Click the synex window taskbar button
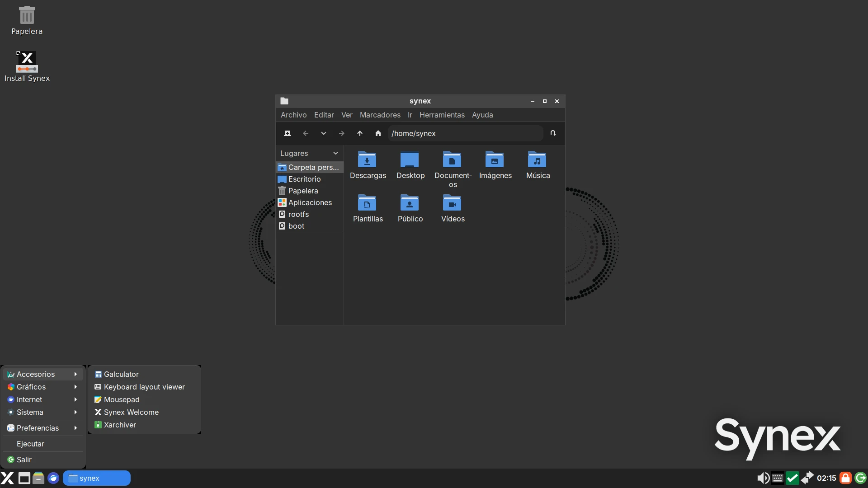This screenshot has height=488, width=868. coord(96,478)
